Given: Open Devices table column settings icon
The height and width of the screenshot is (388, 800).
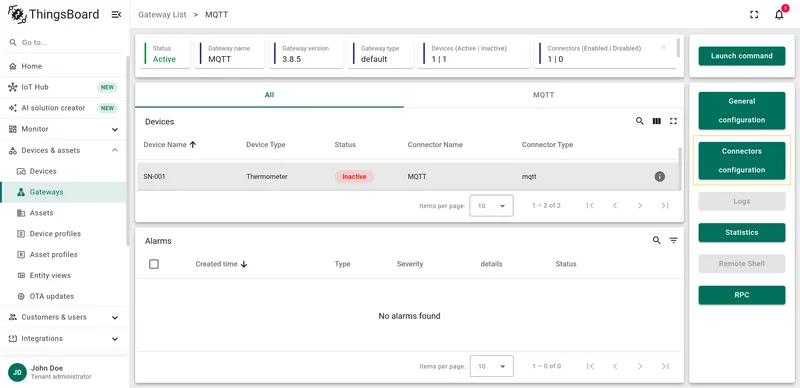Looking at the screenshot, I should (x=657, y=122).
